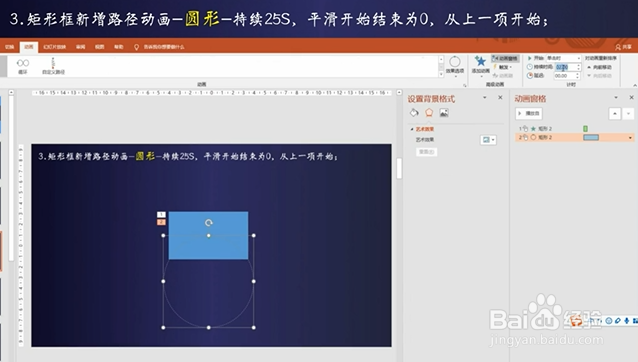Image resolution: width=638 pixels, height=362 pixels.
Task: Click the 持续时间 duration input field
Action: (565, 67)
